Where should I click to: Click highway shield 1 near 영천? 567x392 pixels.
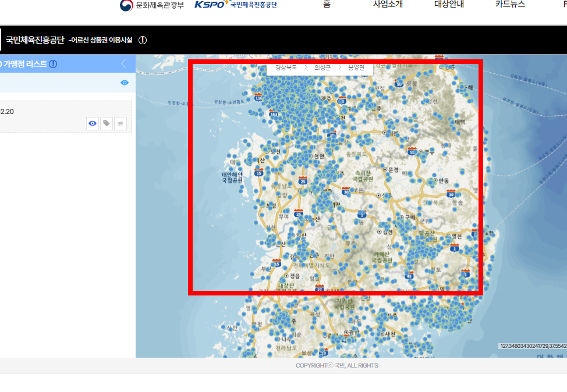coord(455,248)
